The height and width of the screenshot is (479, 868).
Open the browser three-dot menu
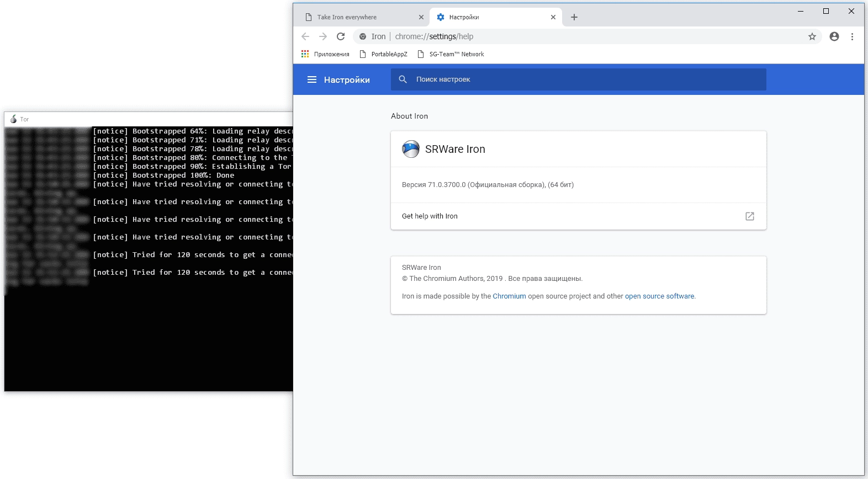pos(852,36)
